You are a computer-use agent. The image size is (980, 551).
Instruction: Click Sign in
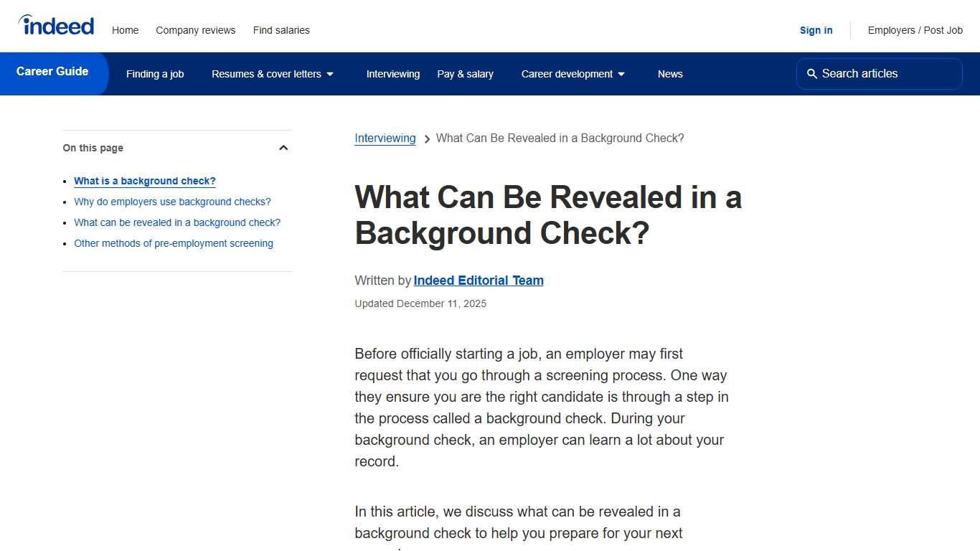click(x=816, y=30)
